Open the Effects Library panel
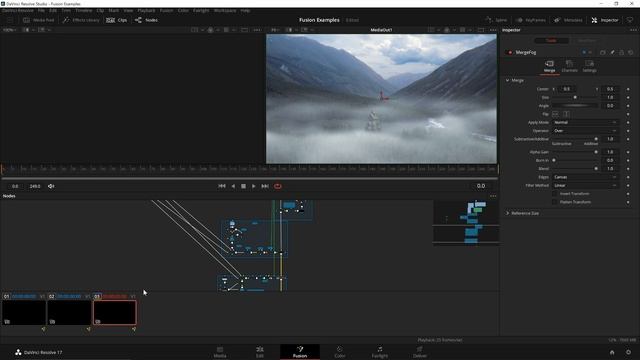 [x=81, y=20]
